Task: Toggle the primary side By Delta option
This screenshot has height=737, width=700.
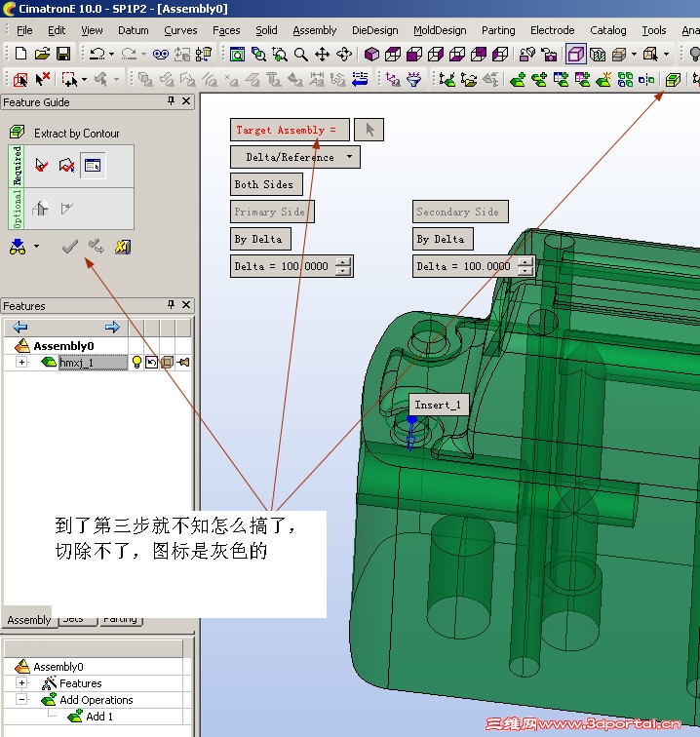Action: 260,239
